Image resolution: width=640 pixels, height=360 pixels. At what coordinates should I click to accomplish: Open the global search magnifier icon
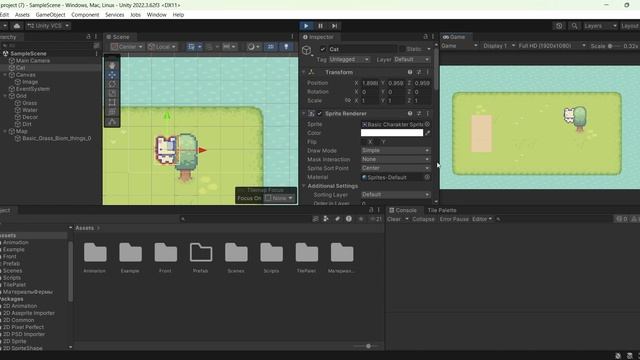pos(574,26)
